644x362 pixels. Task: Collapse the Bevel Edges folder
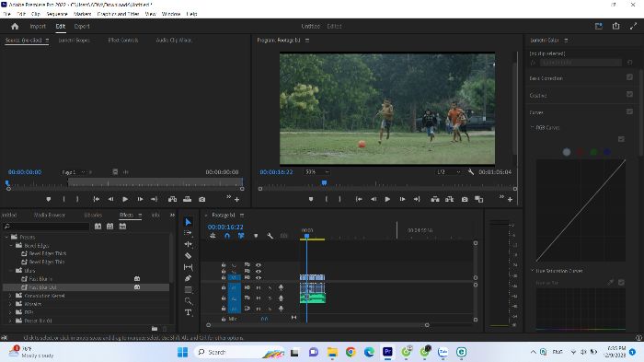(x=11, y=246)
